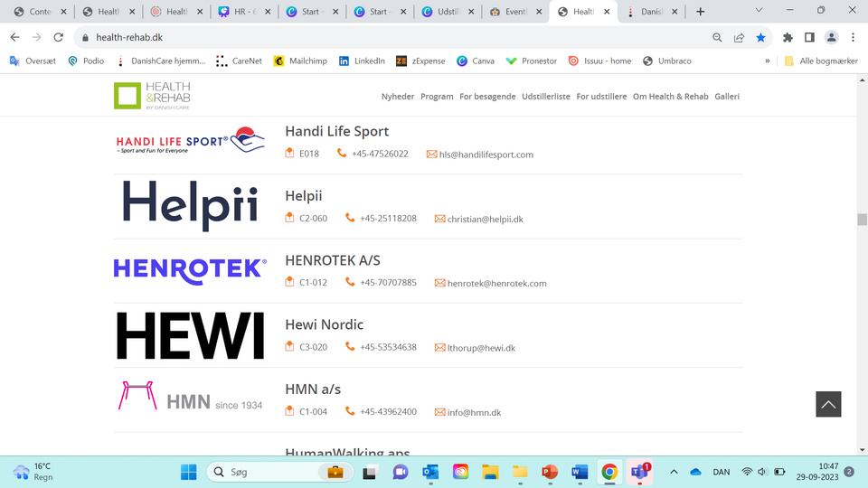
Task: Open Om Health & Rehab menu item
Action: coord(670,97)
